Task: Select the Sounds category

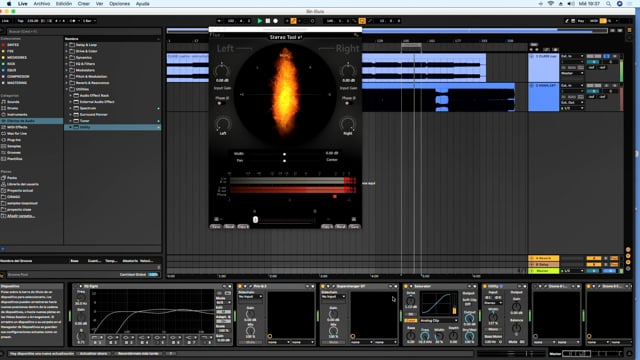Action: 13,102
